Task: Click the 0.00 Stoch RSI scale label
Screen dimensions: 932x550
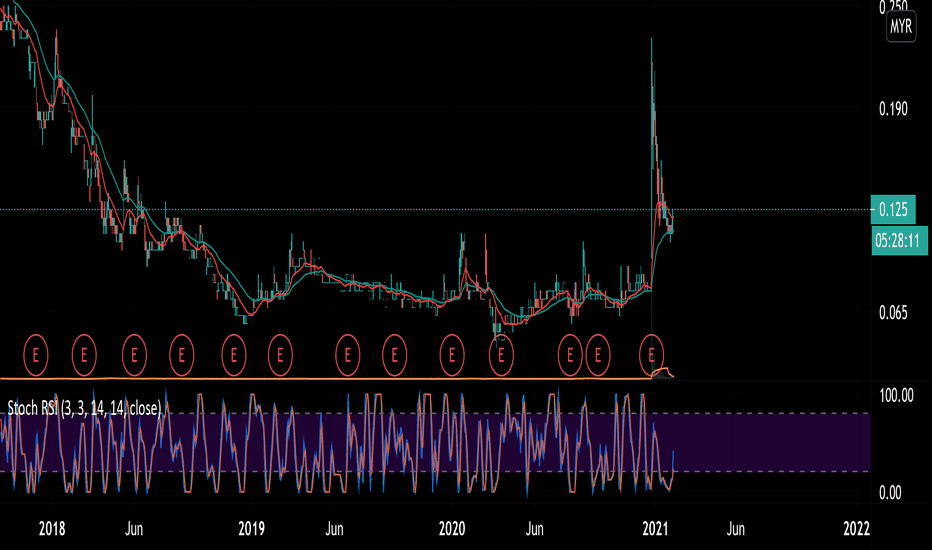Action: click(890, 492)
